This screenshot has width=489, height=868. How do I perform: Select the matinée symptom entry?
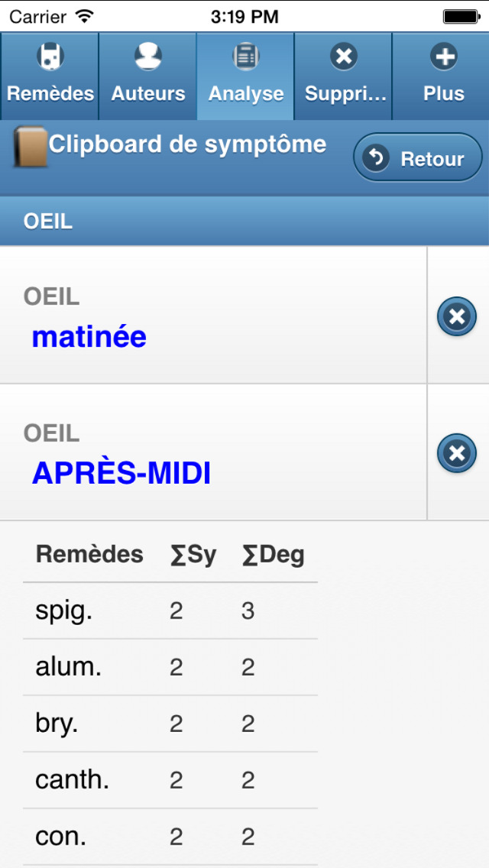(213, 315)
